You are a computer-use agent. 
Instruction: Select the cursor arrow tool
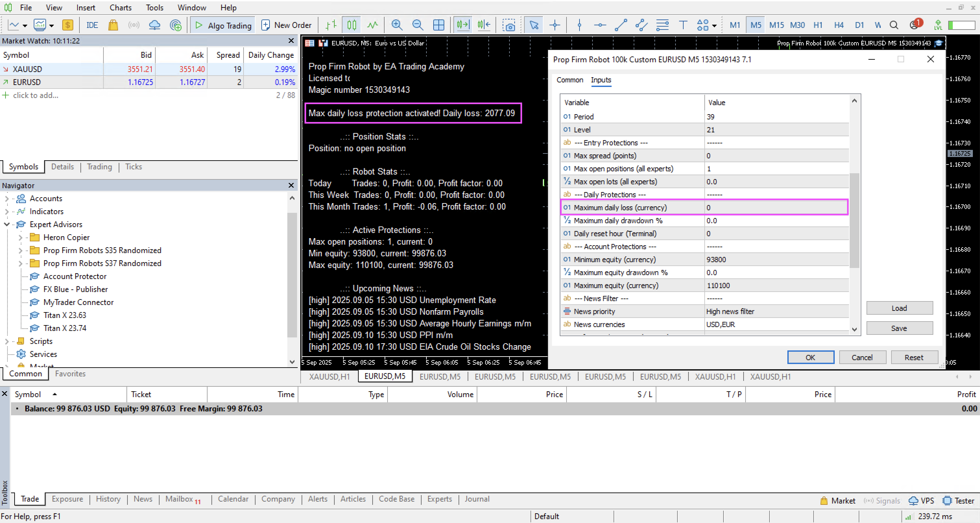(534, 25)
